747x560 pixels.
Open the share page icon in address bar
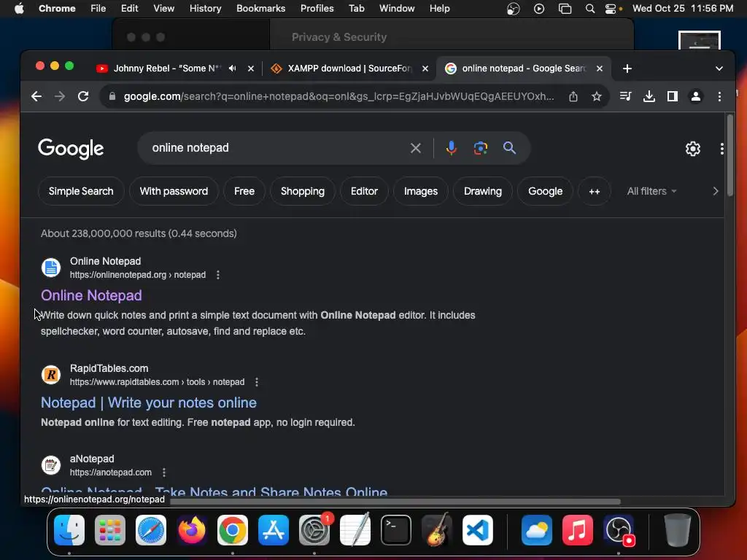pyautogui.click(x=573, y=97)
